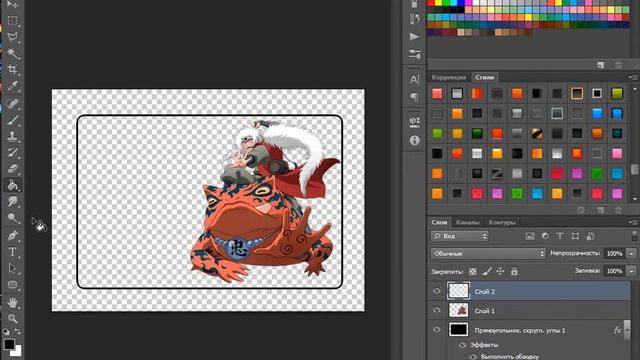
Task: Select the History Brush tool
Action: point(12,152)
